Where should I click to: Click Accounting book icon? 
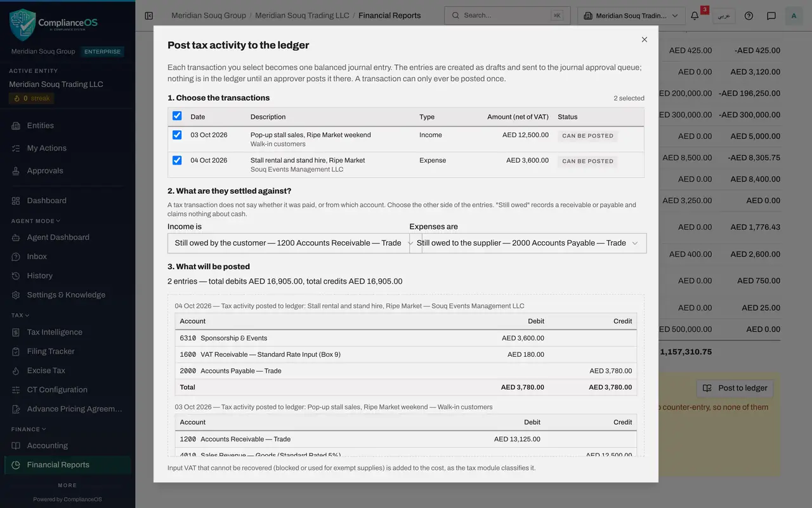click(16, 446)
